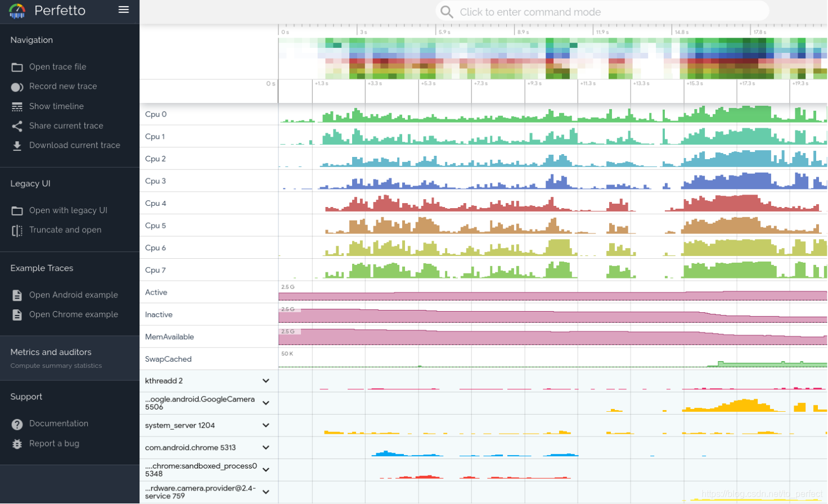Click the Active memory track label

[156, 292]
